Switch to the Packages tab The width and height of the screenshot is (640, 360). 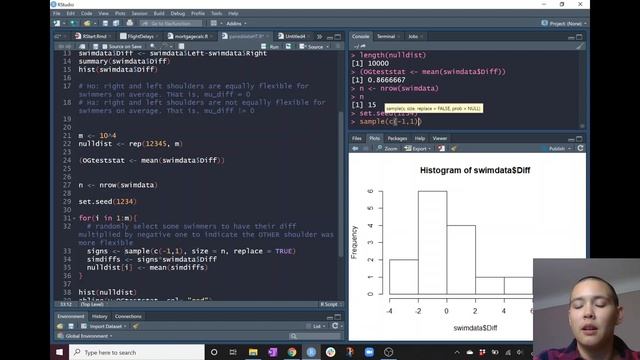(x=397, y=138)
